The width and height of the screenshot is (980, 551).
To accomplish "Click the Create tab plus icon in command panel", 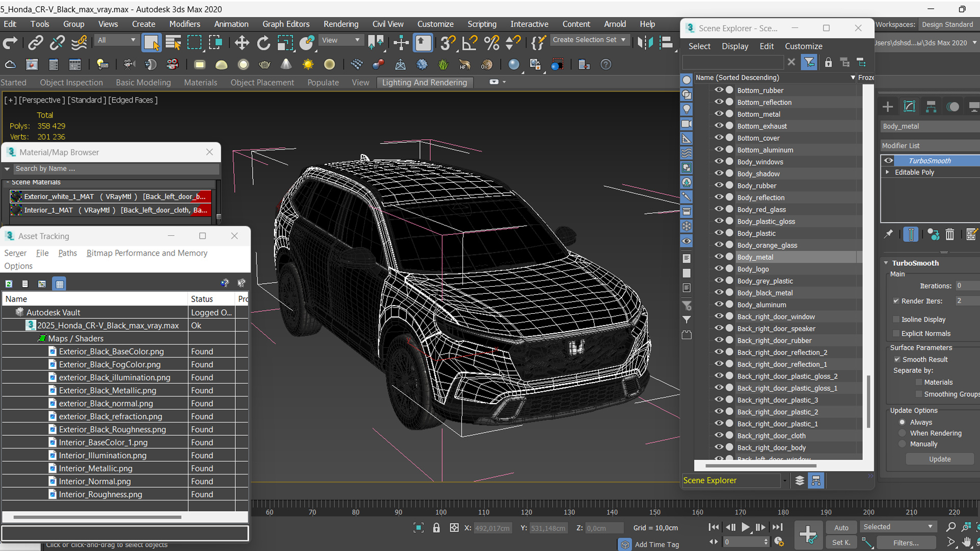I will [x=888, y=107].
